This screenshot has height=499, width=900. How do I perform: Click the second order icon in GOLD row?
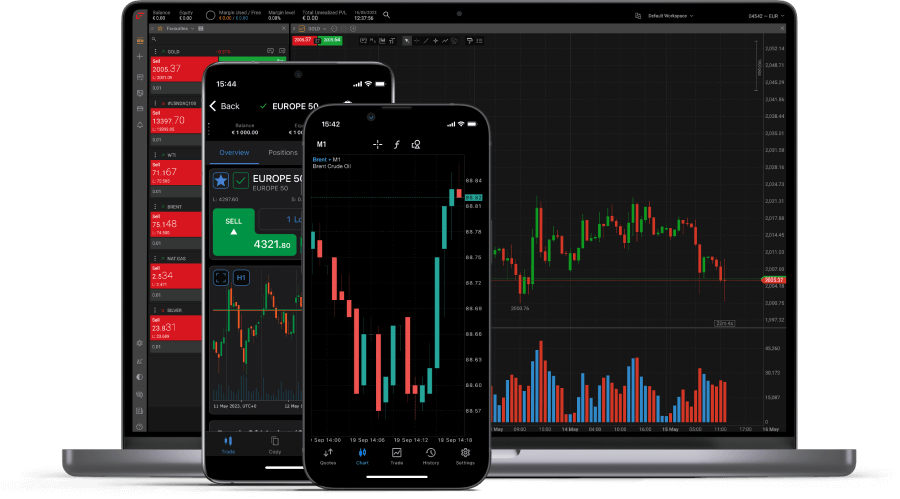[282, 51]
